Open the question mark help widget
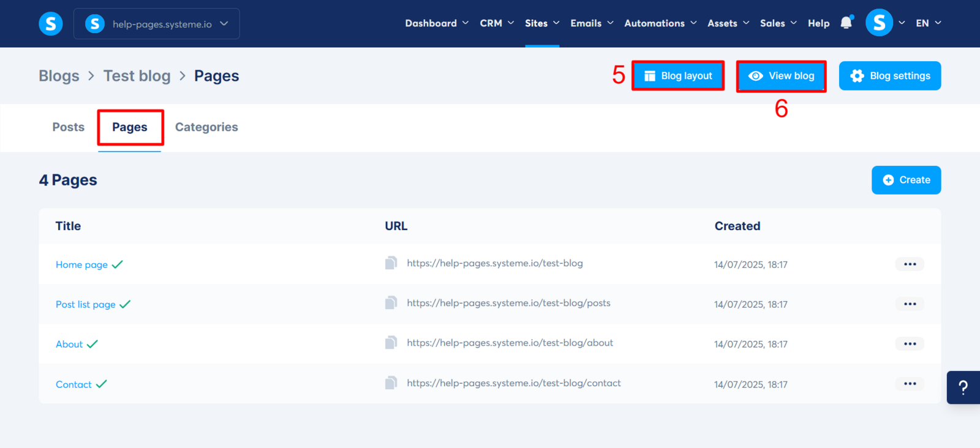The height and width of the screenshot is (448, 980). (963, 387)
